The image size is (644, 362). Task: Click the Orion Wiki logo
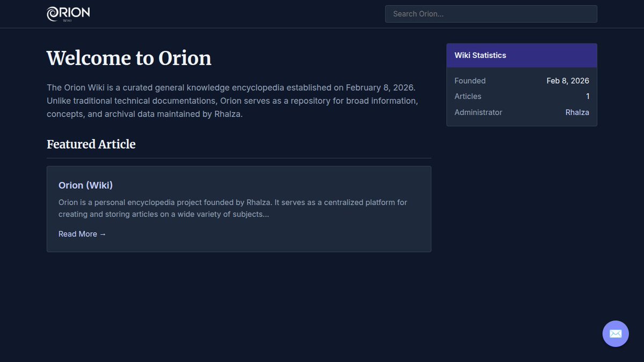pyautogui.click(x=68, y=14)
